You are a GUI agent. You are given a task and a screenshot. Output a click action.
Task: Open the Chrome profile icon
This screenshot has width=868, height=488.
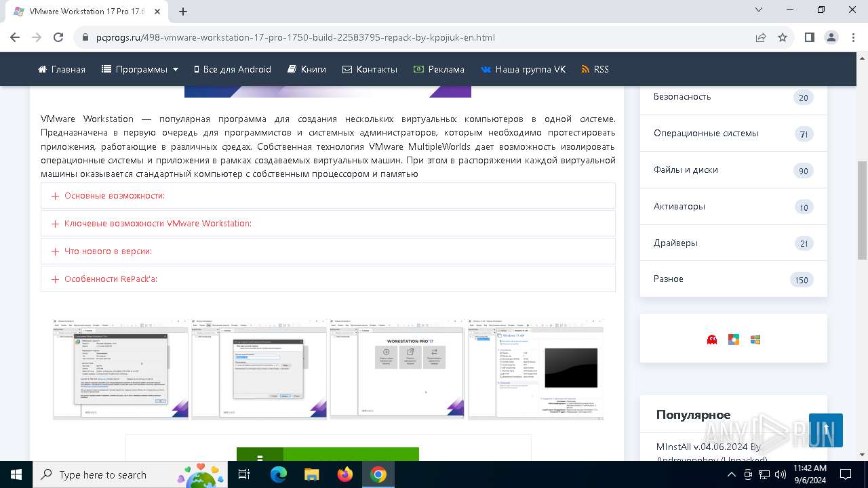click(831, 37)
